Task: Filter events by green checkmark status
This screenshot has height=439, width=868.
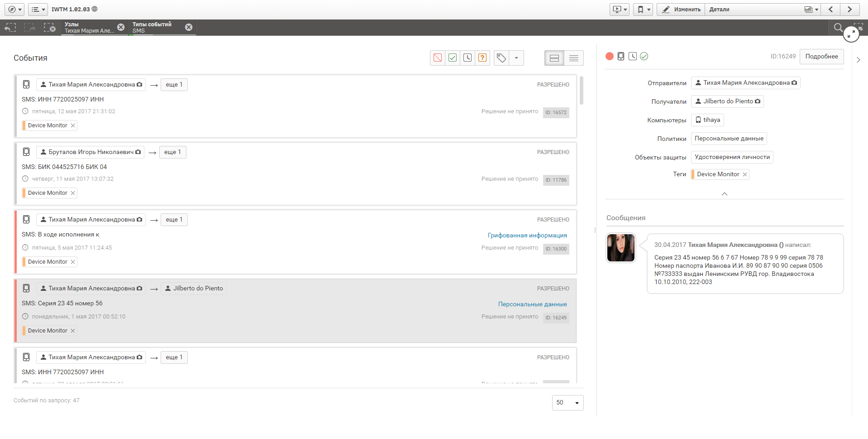Action: 453,58
